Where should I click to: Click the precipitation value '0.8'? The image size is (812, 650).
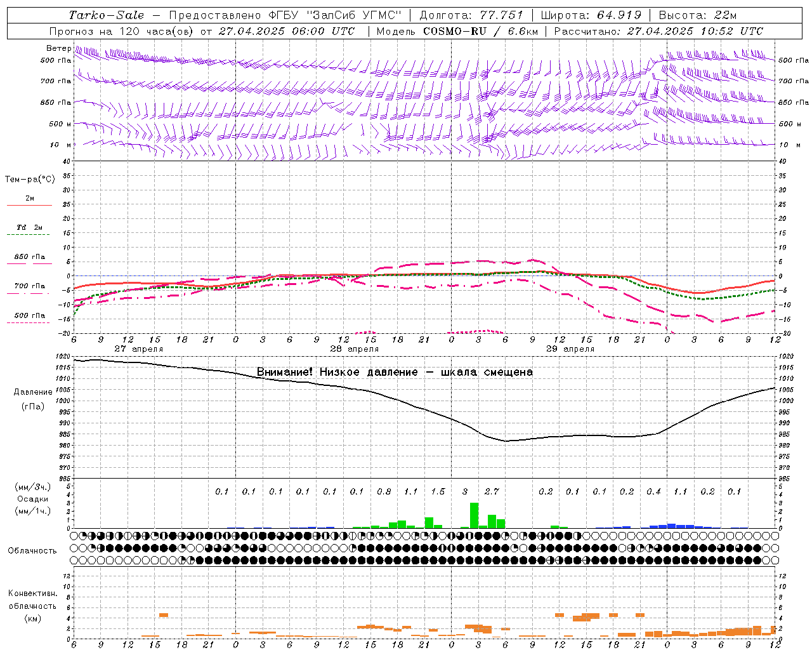(x=384, y=492)
